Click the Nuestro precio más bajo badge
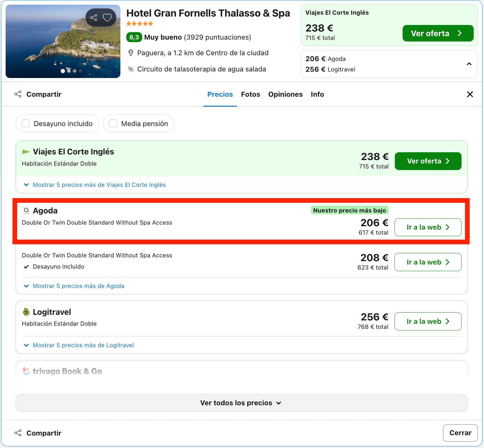 click(350, 210)
